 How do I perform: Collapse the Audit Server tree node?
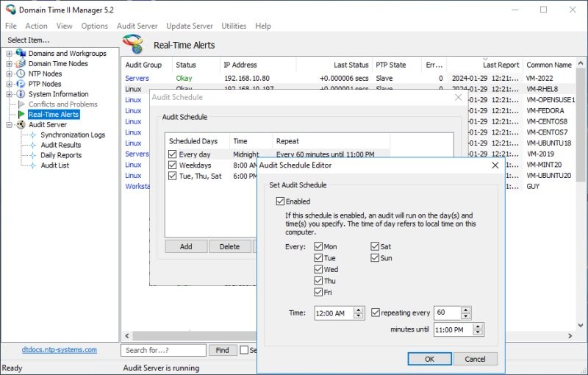(x=10, y=125)
